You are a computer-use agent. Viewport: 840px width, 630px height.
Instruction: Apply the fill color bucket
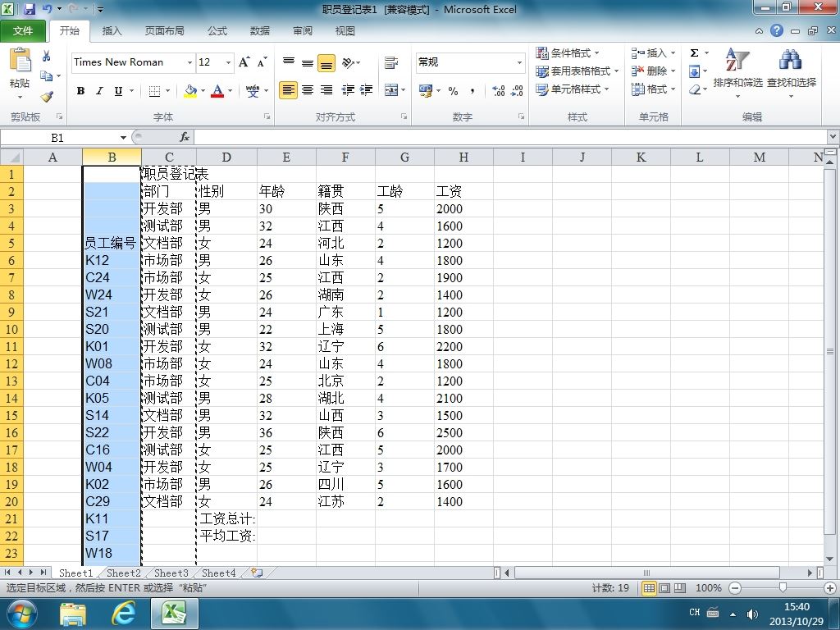pos(190,91)
